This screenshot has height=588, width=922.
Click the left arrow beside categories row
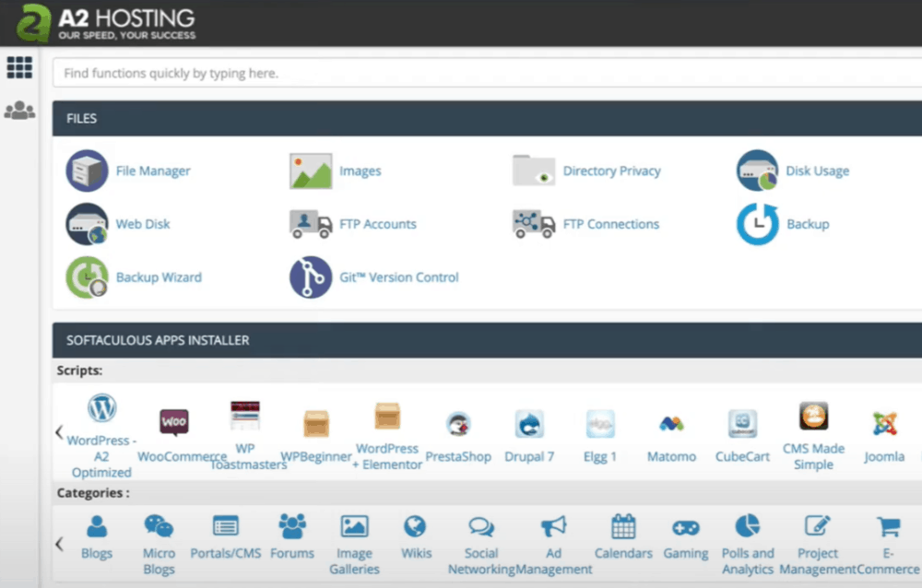pos(58,542)
